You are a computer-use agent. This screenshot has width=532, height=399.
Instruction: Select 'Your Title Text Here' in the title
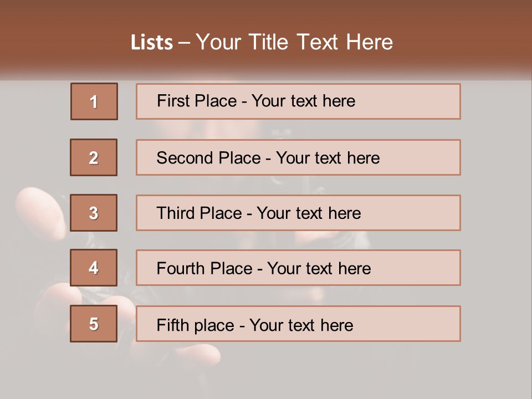[x=294, y=42]
